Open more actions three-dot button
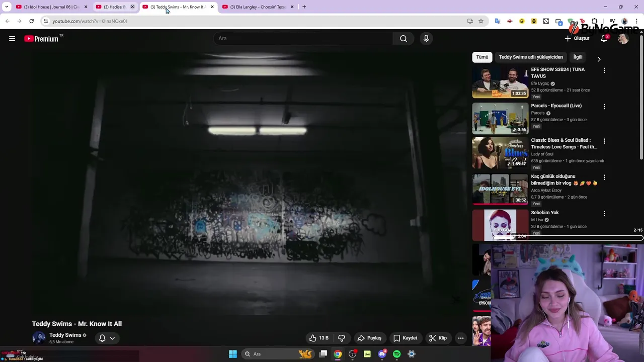The width and height of the screenshot is (644, 362). point(460,338)
